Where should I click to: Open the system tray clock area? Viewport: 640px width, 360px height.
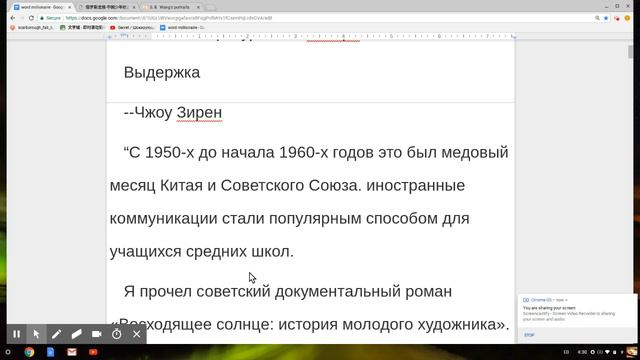[582, 352]
